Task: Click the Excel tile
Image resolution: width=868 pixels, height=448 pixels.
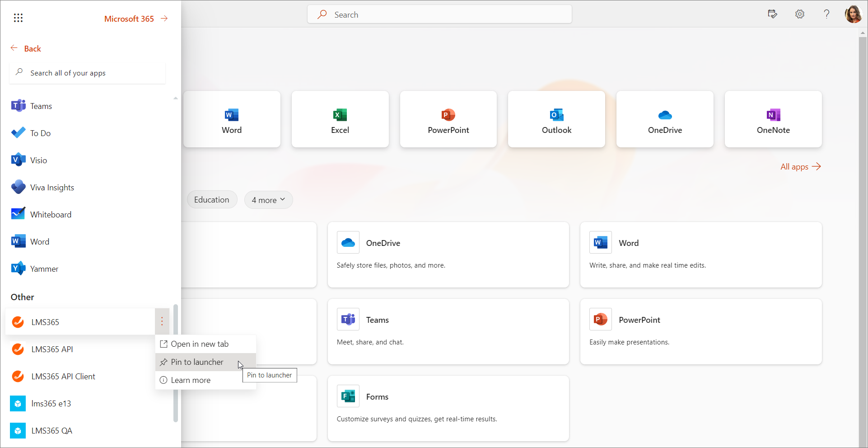Action: [340, 119]
